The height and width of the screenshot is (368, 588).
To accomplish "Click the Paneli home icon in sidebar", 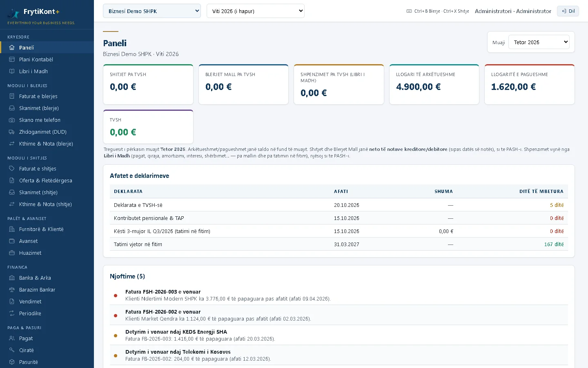I will [x=12, y=47].
